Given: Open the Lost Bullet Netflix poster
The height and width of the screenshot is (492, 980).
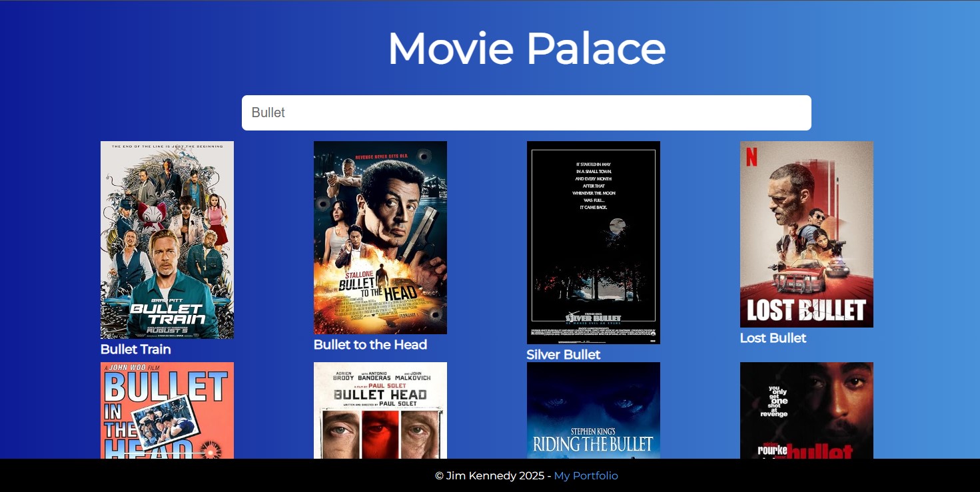Looking at the screenshot, I should [x=807, y=234].
